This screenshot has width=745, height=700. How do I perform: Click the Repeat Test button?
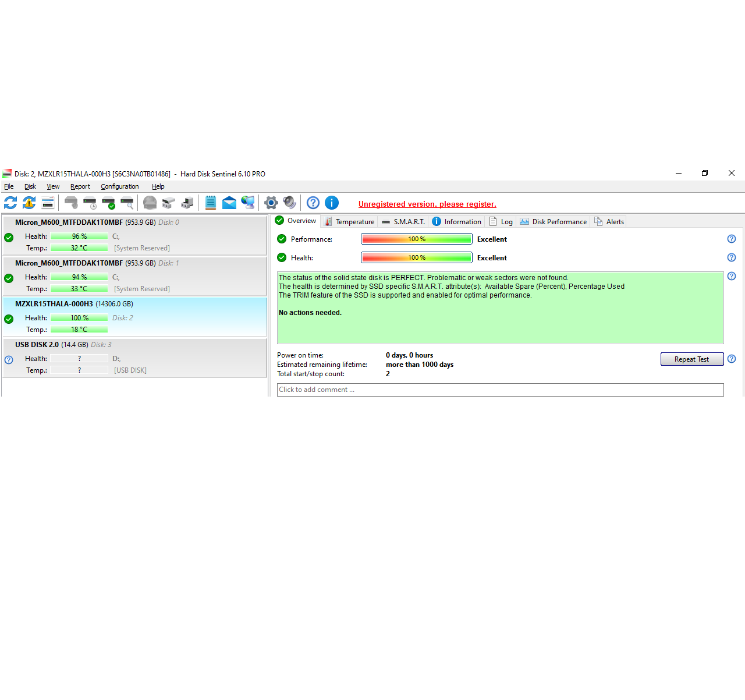[x=692, y=359]
